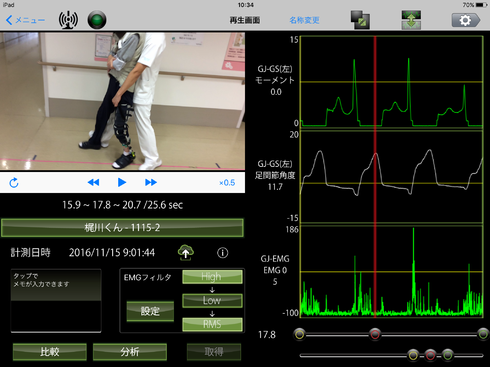Tap the GJ-GS(左) モーメント label
The width and height of the screenshot is (490, 367).
pyautogui.click(x=275, y=75)
